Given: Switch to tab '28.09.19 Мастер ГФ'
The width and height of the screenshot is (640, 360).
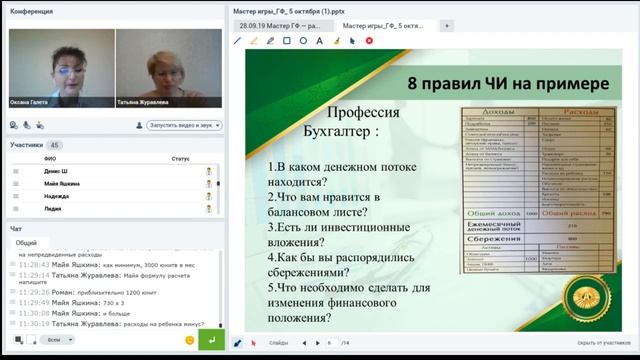Looking at the screenshot, I should [x=284, y=26].
